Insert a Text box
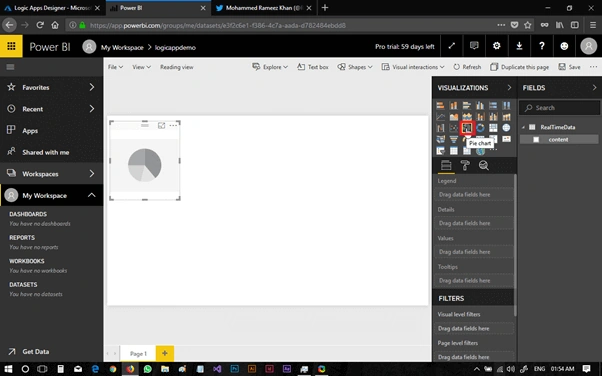602x376 pixels. point(313,67)
